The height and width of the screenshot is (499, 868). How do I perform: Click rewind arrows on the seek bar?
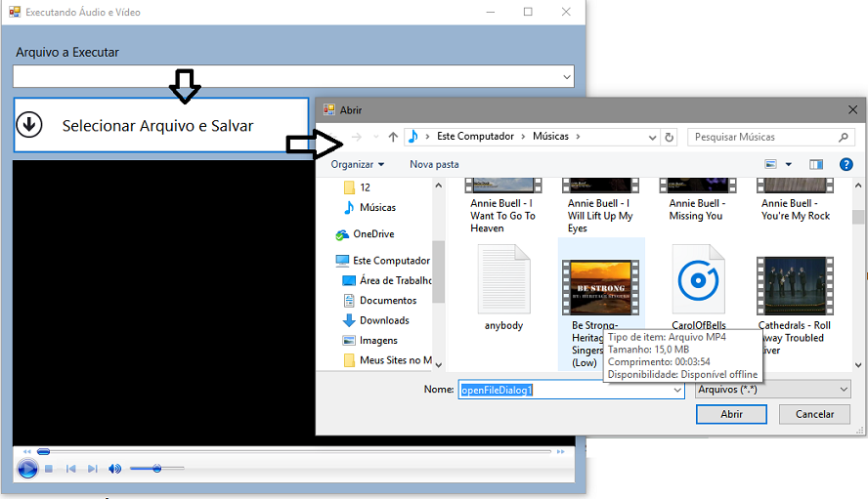tap(26, 451)
